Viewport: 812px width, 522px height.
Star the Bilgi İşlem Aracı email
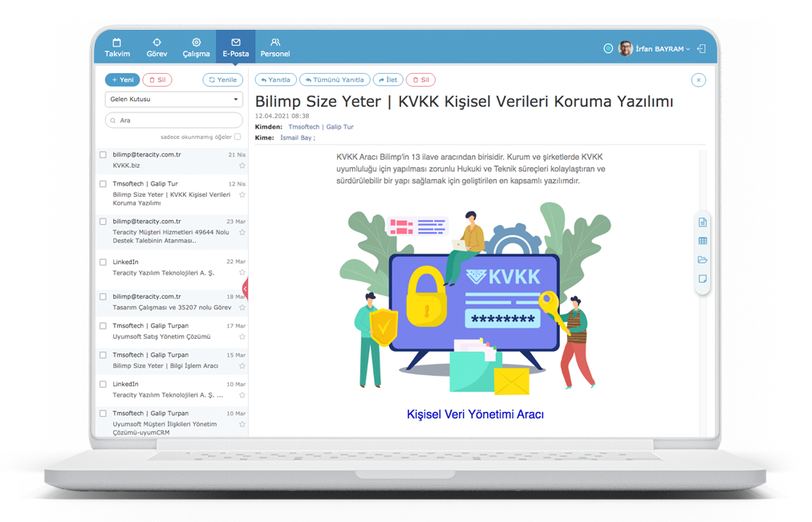pos(242,366)
